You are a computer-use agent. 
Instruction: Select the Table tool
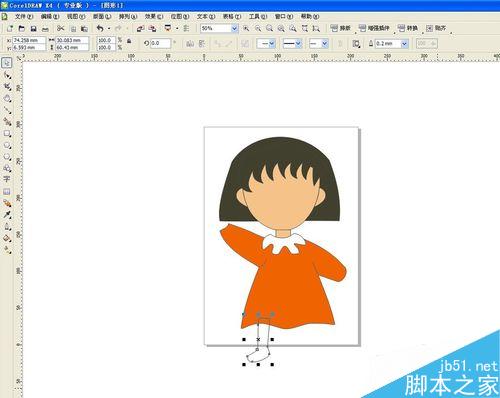(7, 191)
